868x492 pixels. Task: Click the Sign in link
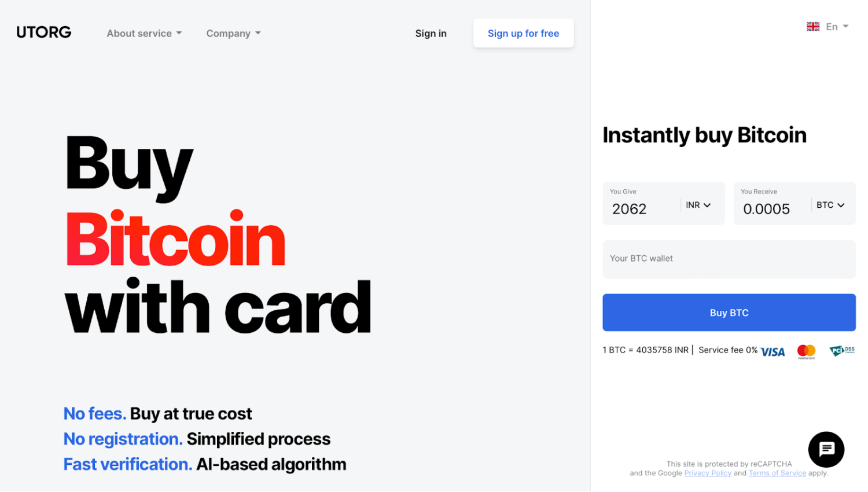pos(431,33)
